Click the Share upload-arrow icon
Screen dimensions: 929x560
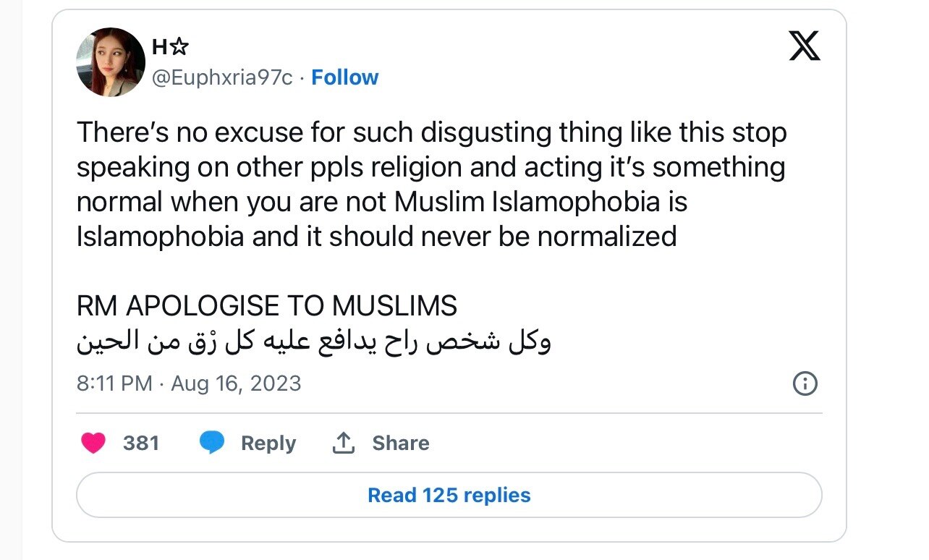(343, 442)
